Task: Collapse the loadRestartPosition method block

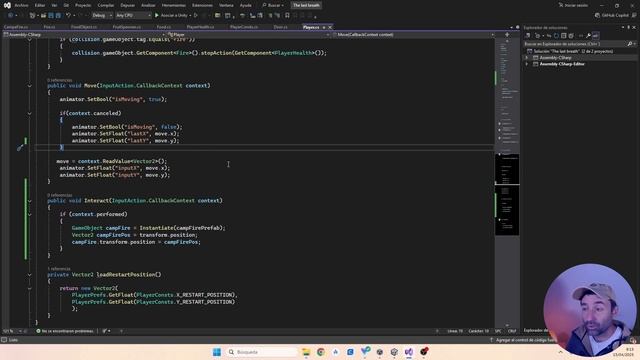Action: pos(29,275)
